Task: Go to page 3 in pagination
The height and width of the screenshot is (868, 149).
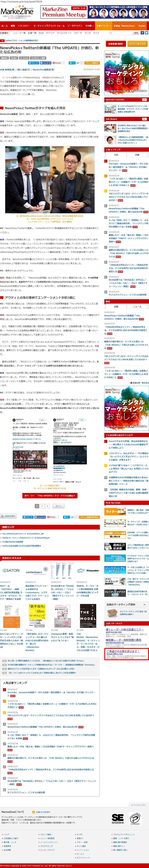Action: 47,506
